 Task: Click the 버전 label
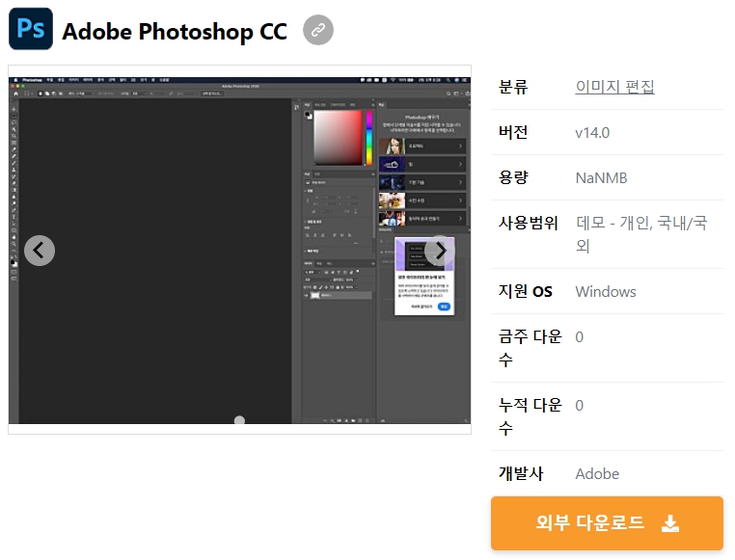pyautogui.click(x=513, y=132)
